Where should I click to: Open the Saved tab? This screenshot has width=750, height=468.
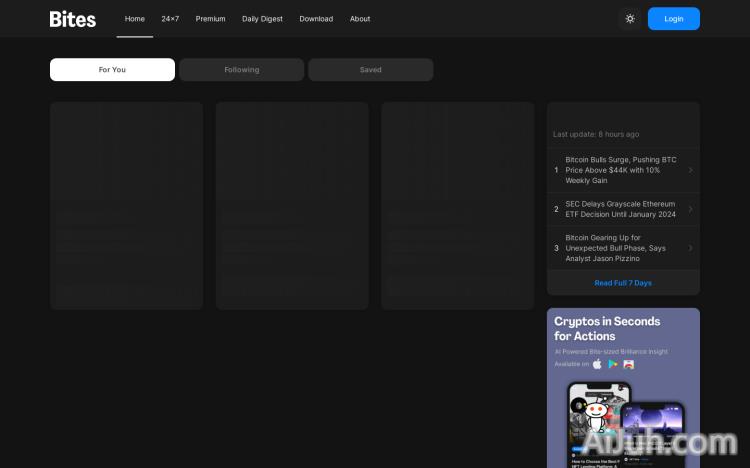click(x=370, y=70)
